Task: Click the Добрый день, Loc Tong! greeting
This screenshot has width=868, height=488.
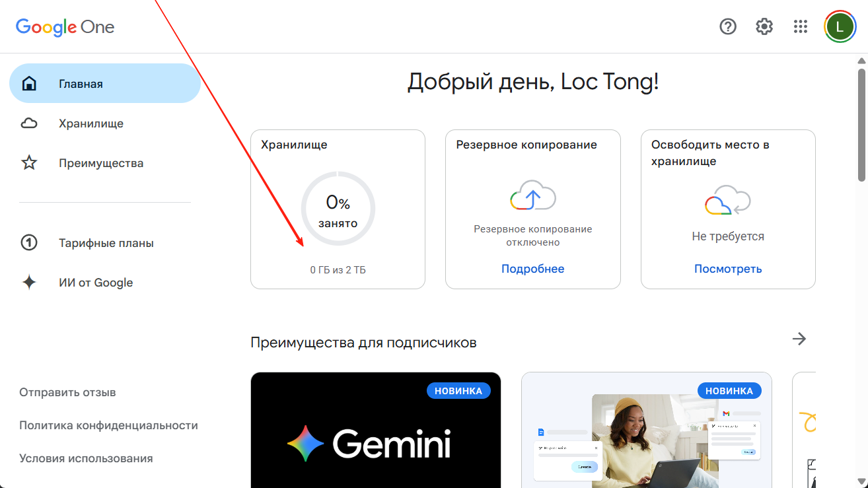Action: click(533, 82)
